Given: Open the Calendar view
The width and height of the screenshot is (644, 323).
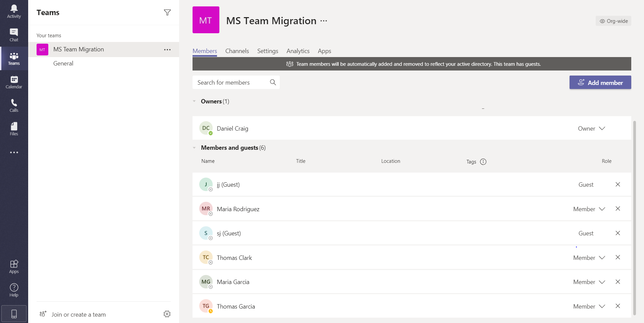Looking at the screenshot, I should 14,82.
